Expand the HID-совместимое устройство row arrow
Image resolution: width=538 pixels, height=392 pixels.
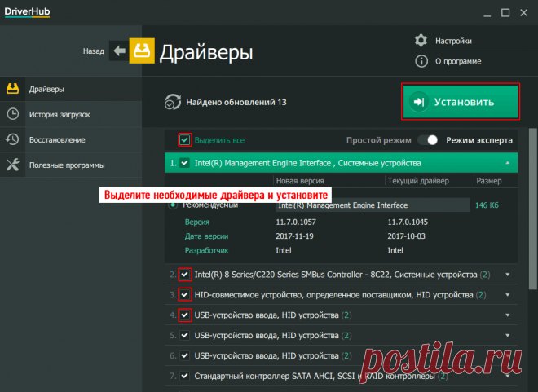[x=508, y=294]
